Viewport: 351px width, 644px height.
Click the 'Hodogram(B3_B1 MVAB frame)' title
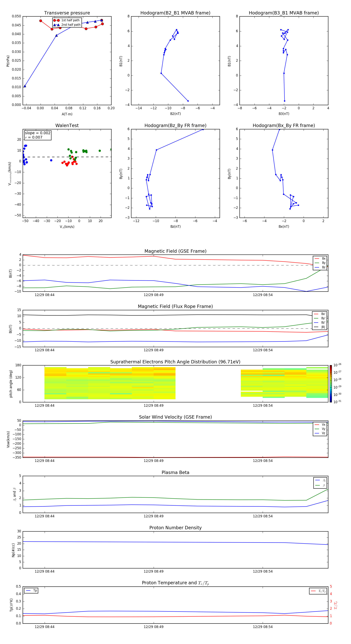284,13
